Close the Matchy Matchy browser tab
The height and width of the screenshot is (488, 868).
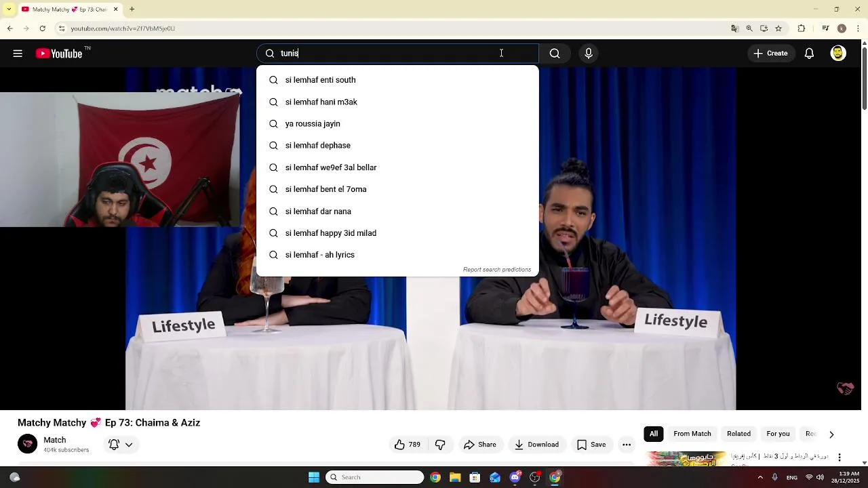115,9
